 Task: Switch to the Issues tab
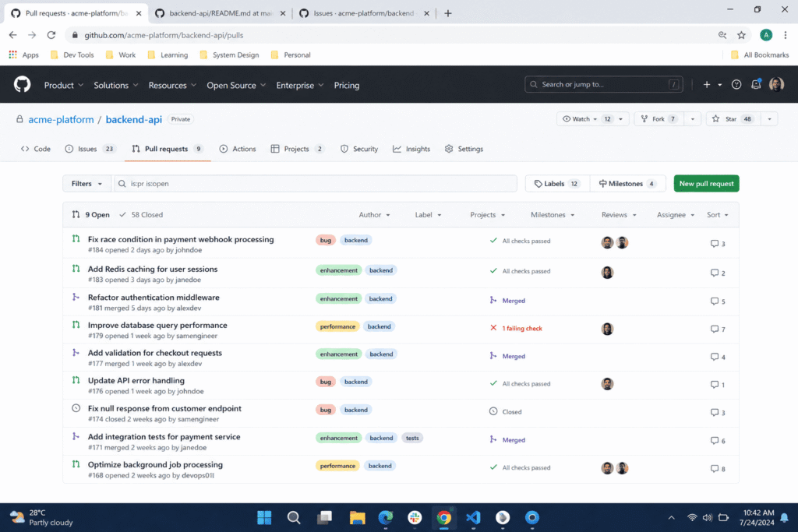pyautogui.click(x=90, y=149)
